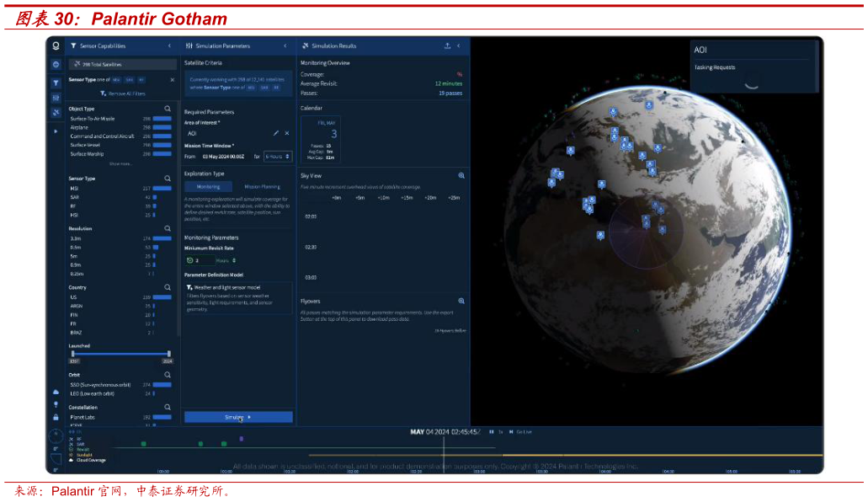Image resolution: width=868 pixels, height=502 pixels.
Task: Search within Country
Action: [168, 287]
